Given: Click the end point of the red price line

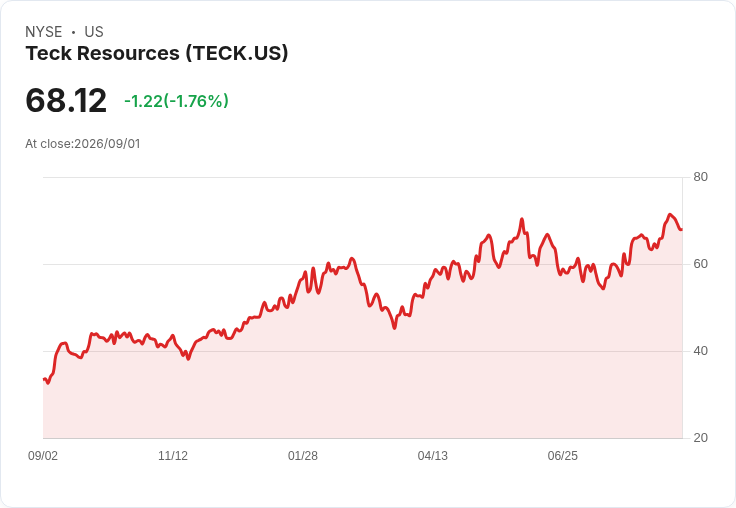Looking at the screenshot, I should pos(682,229).
